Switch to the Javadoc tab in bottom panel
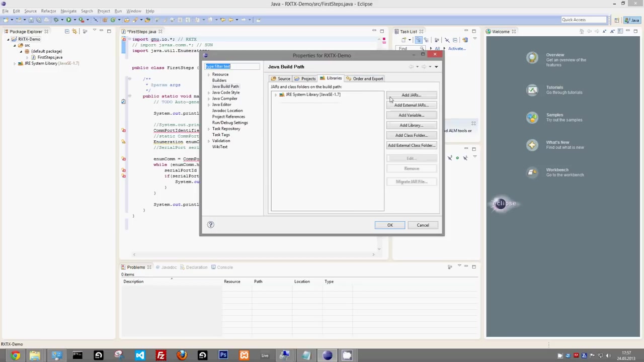 point(166,267)
